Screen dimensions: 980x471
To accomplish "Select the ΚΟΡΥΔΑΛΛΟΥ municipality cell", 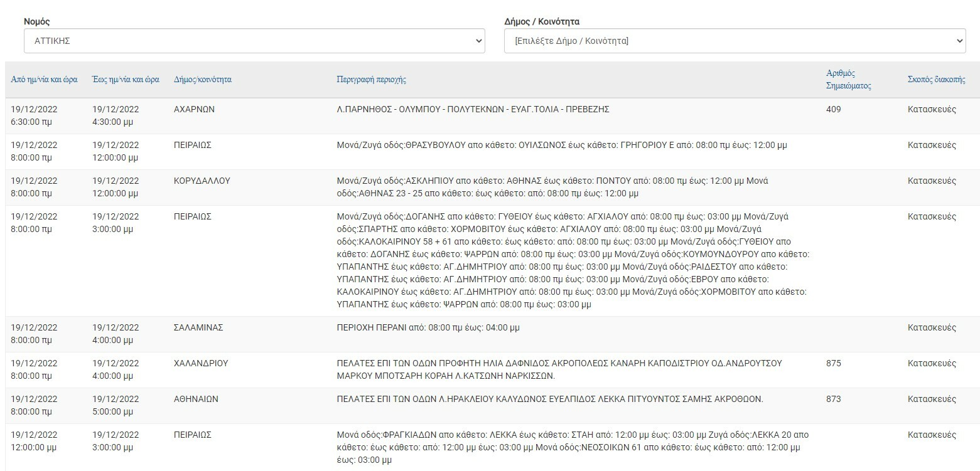I will point(202,181).
